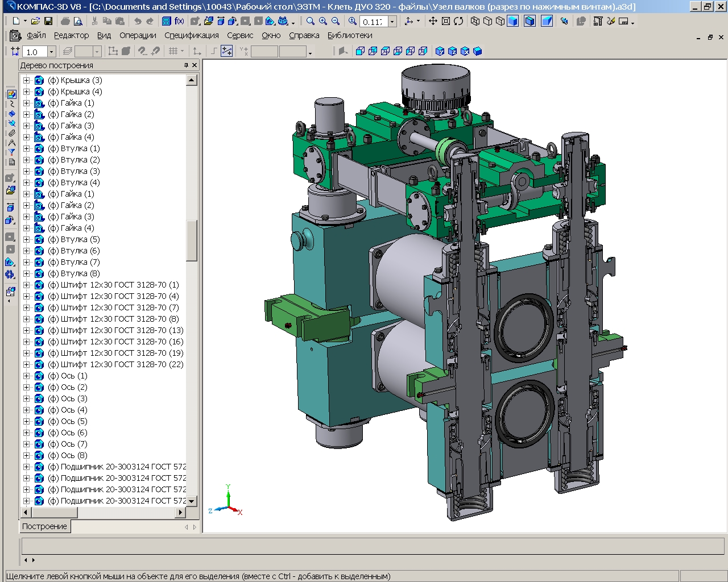
Task: Open the Variables f(x) panel
Action: click(179, 21)
